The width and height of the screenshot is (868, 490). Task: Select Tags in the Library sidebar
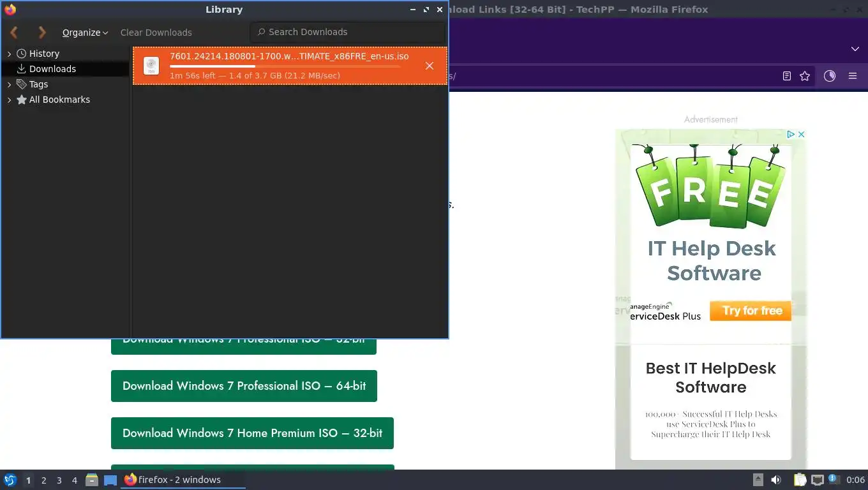[38, 84]
